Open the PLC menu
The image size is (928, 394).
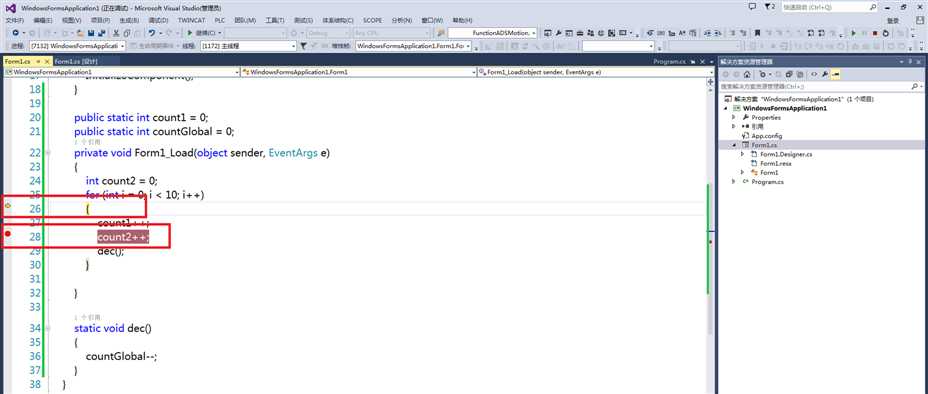tap(220, 20)
